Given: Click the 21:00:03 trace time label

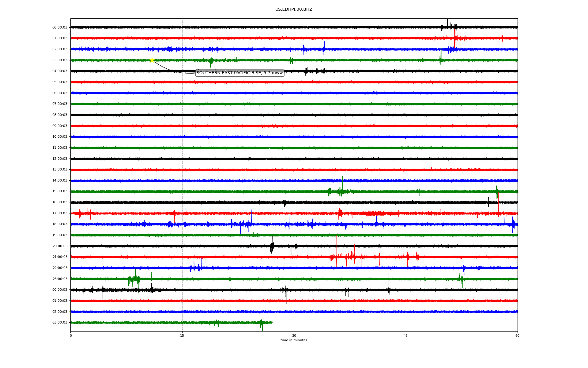Looking at the screenshot, I should 60,257.
